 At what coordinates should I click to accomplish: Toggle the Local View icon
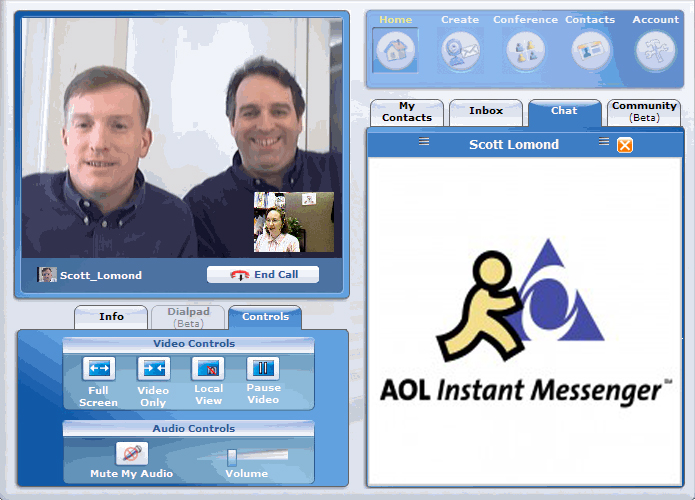[208, 368]
